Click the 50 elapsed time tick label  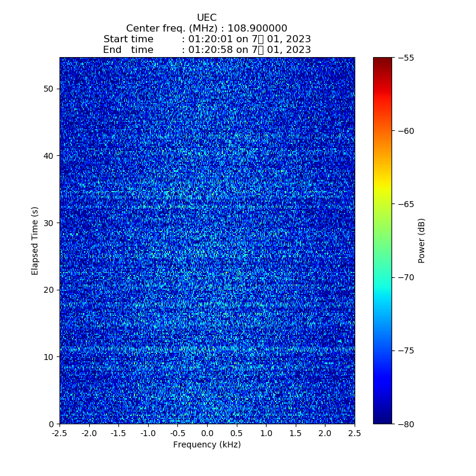[48, 89]
